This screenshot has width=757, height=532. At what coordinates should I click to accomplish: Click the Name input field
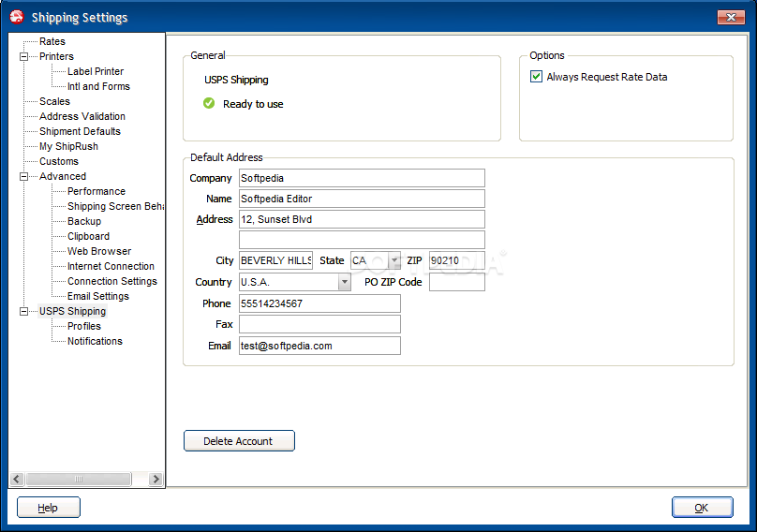[362, 199]
